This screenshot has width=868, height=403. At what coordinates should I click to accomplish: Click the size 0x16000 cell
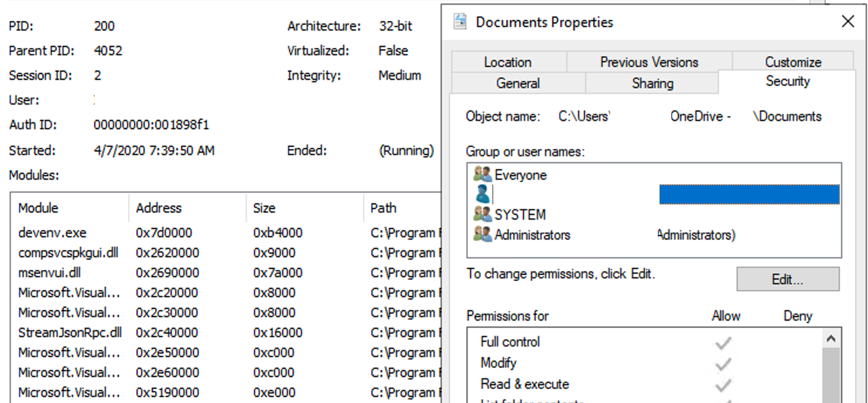tap(278, 333)
